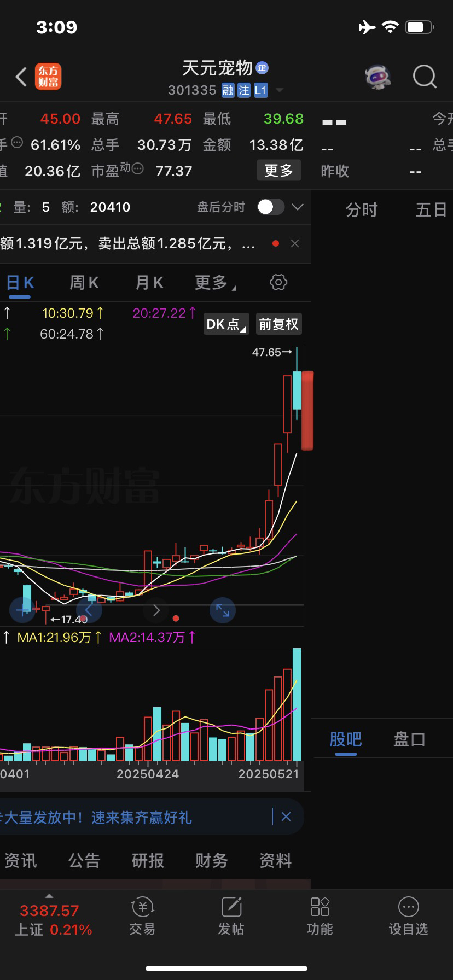The image size is (453, 980).
Task: Expand the chevron beside 盘后分时
Action: click(298, 207)
